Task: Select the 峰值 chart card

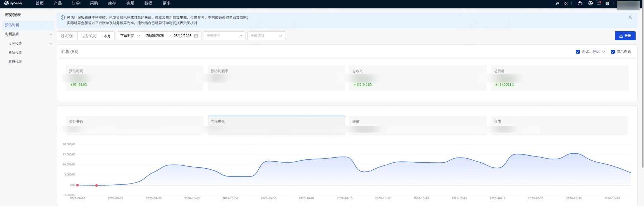Action: click(418, 125)
